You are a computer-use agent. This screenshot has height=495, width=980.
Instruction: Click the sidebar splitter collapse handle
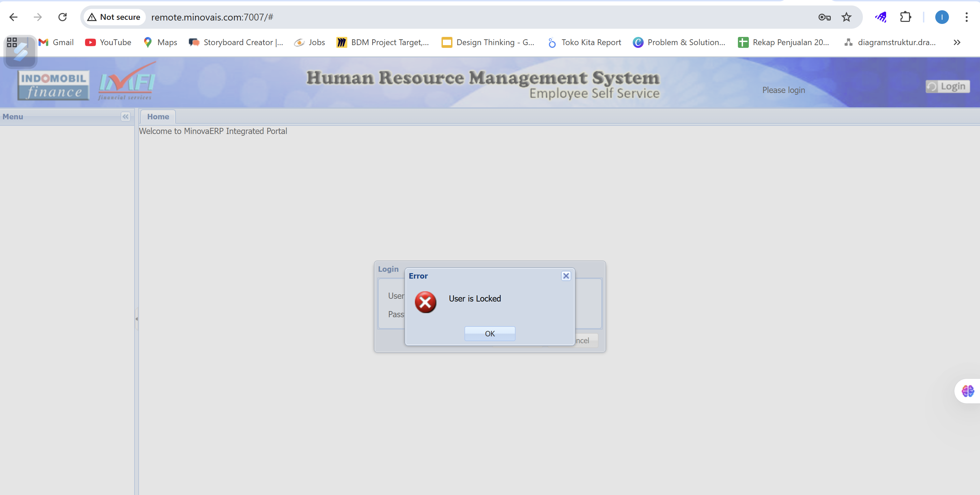pyautogui.click(x=137, y=319)
